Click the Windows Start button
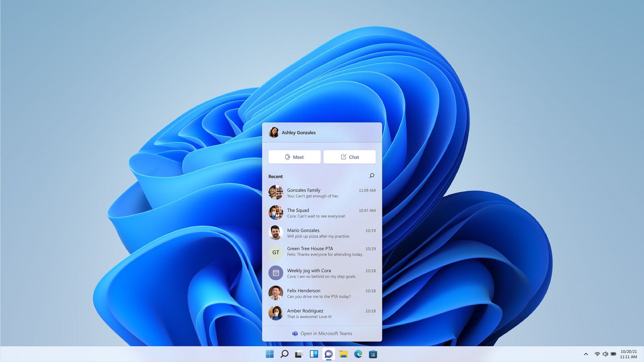The image size is (644, 362). [269, 354]
